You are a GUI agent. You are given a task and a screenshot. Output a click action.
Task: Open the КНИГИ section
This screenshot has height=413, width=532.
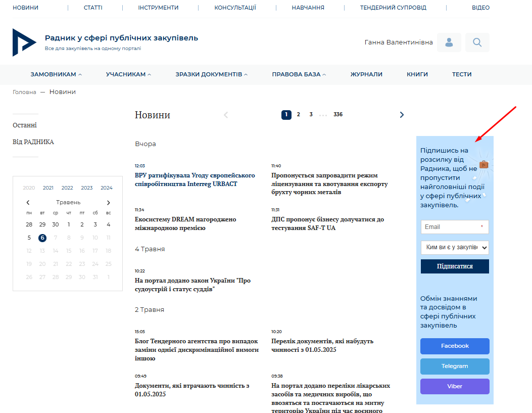coord(417,74)
